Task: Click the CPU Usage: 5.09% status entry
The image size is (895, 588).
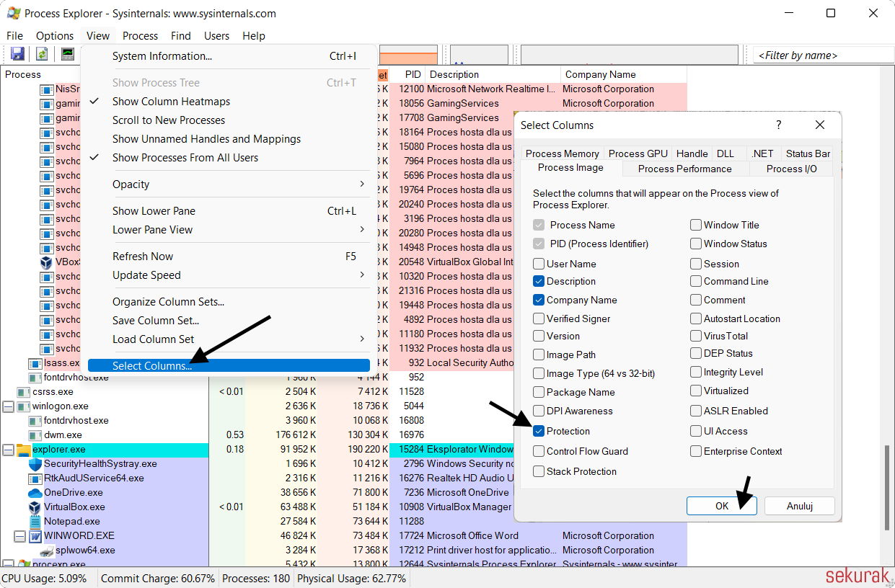Action: [45, 579]
